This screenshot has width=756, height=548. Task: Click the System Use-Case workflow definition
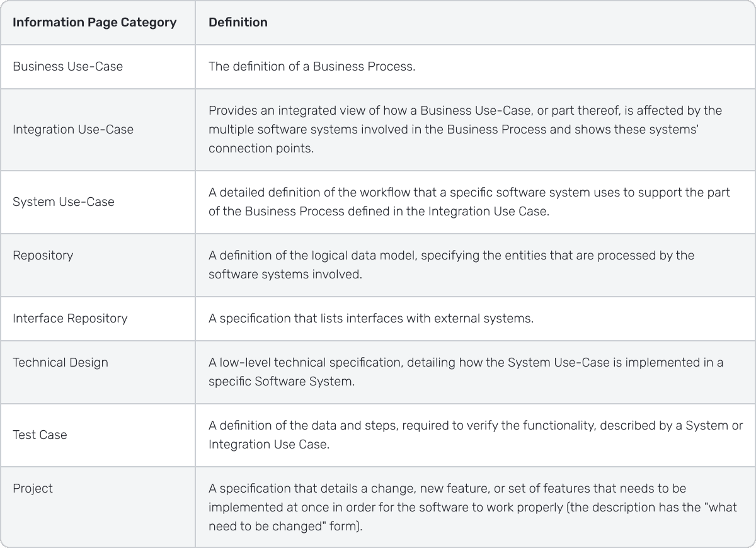pos(469,202)
